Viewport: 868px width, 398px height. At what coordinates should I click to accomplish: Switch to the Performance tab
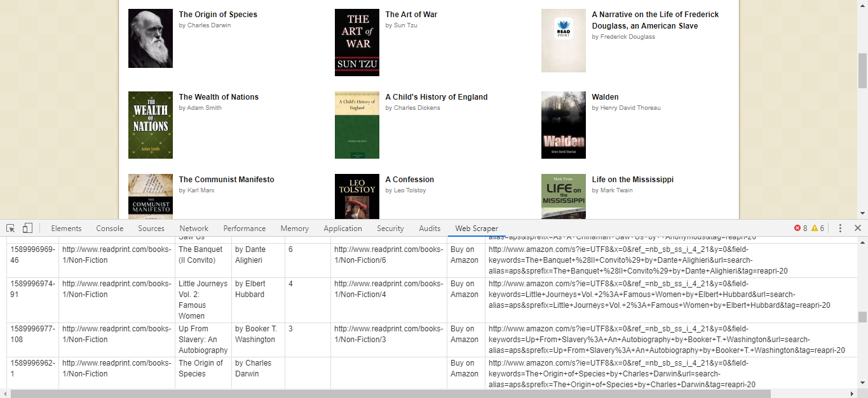click(245, 229)
